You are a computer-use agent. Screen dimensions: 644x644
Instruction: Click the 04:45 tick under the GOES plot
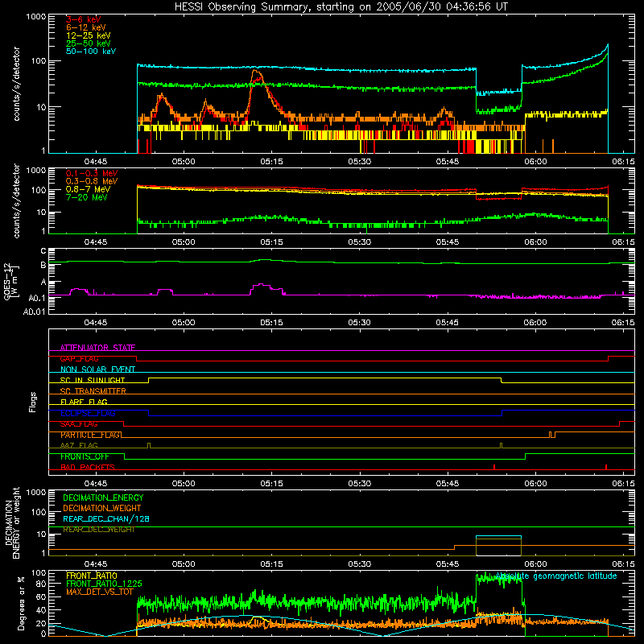coord(95,323)
